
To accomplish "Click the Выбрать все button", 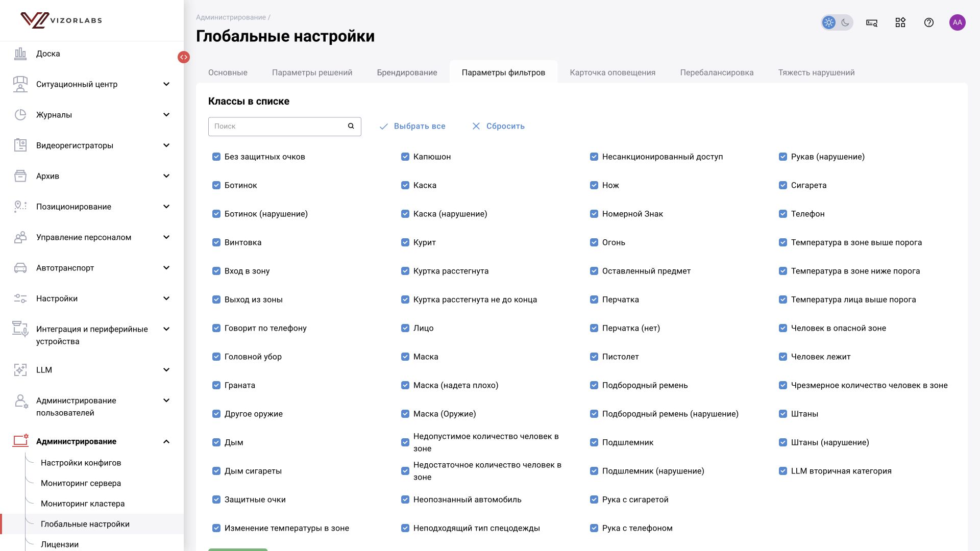I will coord(412,126).
